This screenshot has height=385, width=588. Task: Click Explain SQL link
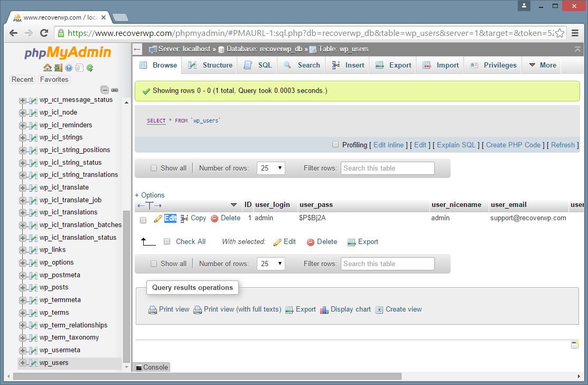pos(456,145)
